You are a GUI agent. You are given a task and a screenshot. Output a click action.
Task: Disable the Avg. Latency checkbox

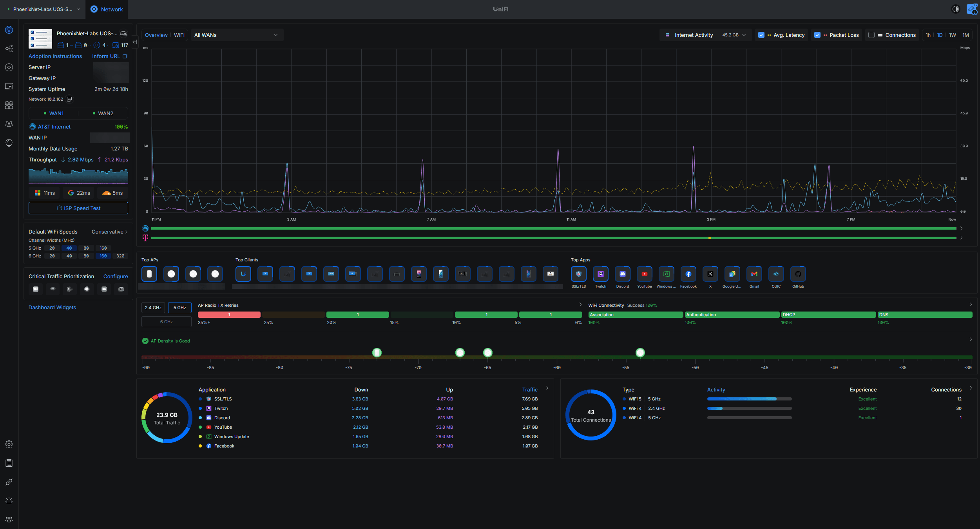point(761,35)
